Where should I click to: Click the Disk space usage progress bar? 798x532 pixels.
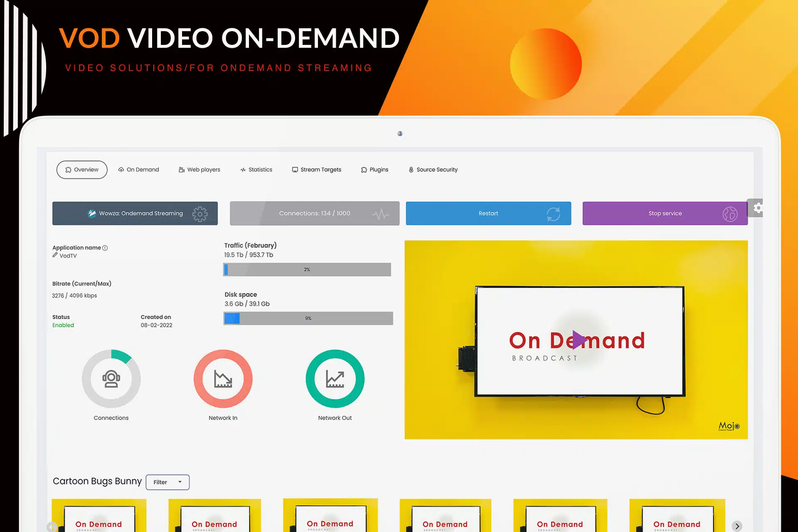pyautogui.click(x=308, y=318)
